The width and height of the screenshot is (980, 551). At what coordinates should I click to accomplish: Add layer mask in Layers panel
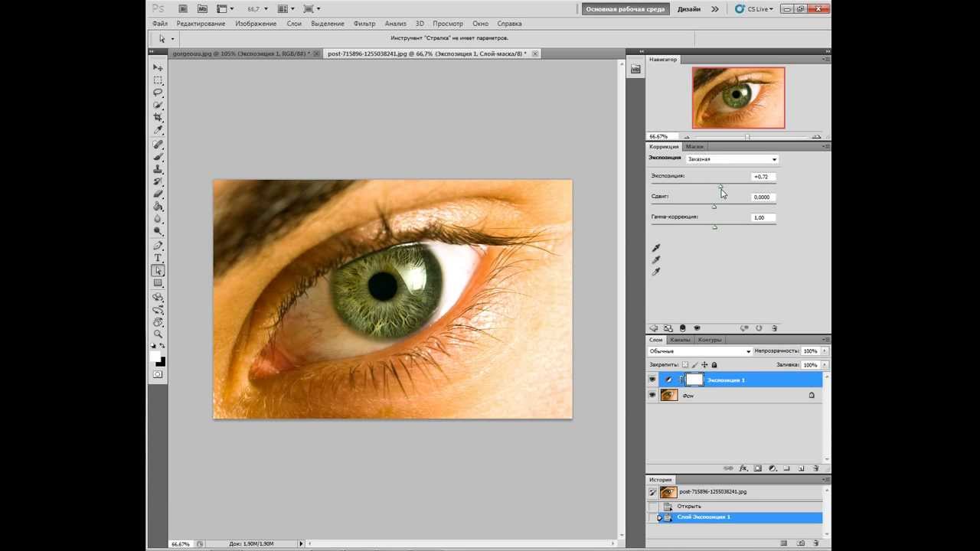pos(758,468)
